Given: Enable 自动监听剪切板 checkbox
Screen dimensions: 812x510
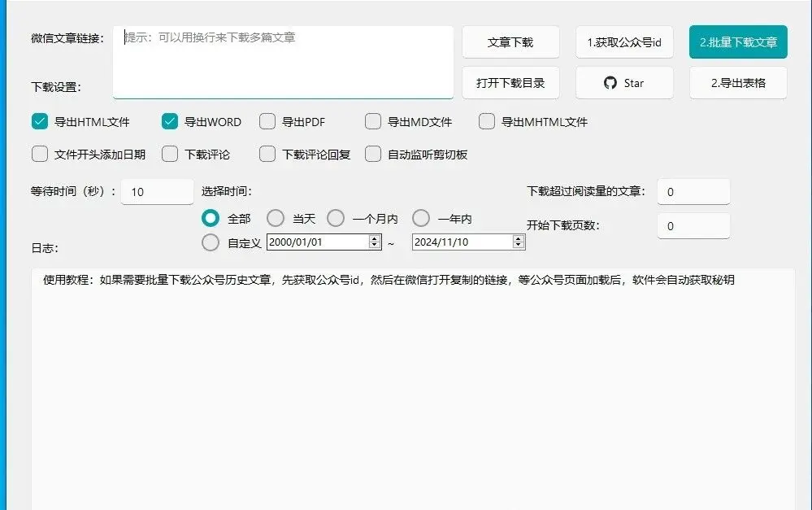Looking at the screenshot, I should (373, 154).
